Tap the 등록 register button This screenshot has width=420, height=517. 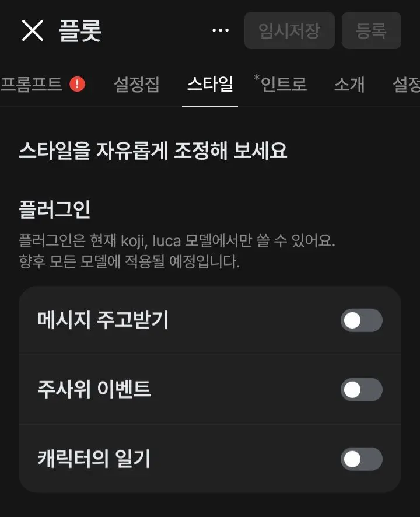tap(371, 30)
